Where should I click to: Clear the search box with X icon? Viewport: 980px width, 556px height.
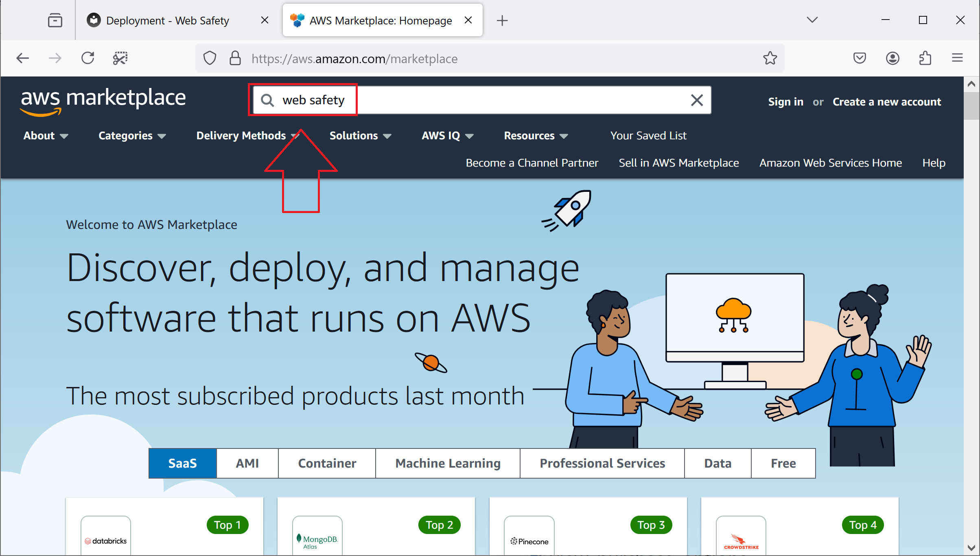(697, 100)
